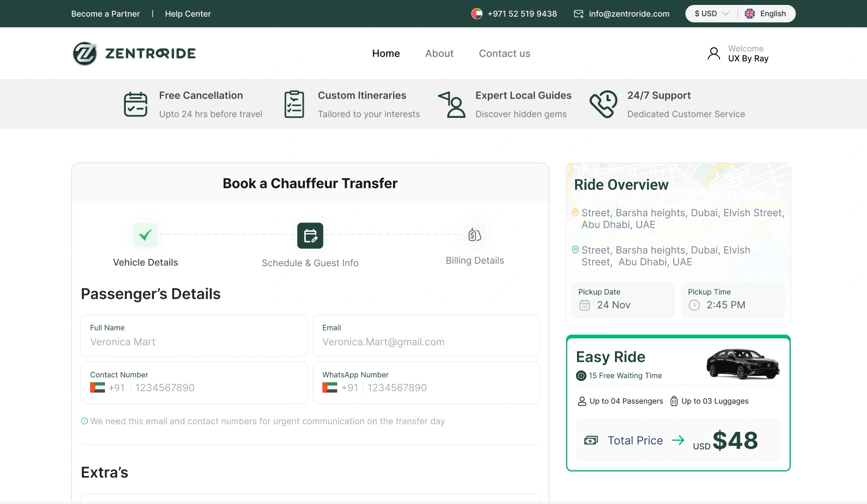Screen dimensions: 867x504
Task: Click the Free Cancellation calendar icon
Action: coord(136,104)
